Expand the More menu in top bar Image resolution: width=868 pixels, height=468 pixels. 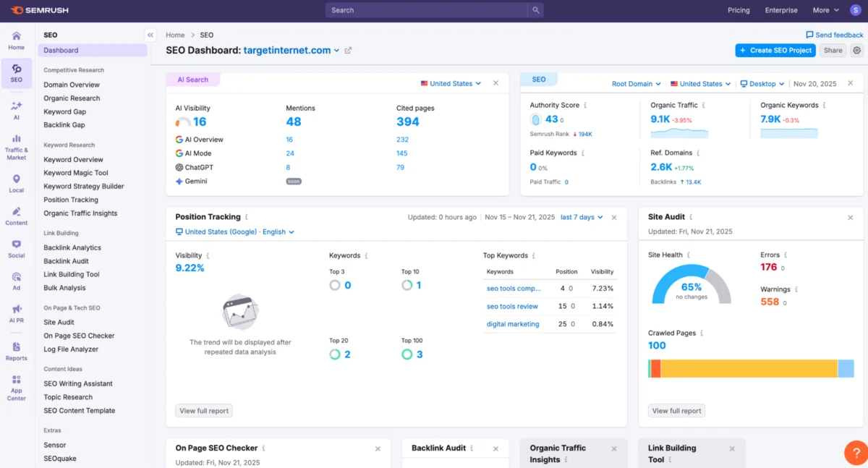point(825,10)
